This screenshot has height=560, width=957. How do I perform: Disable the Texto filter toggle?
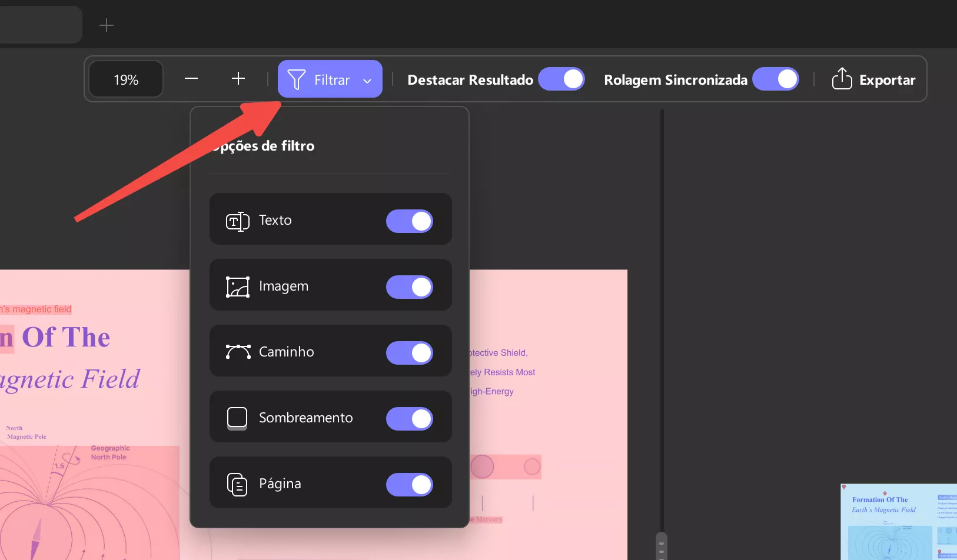pyautogui.click(x=410, y=221)
